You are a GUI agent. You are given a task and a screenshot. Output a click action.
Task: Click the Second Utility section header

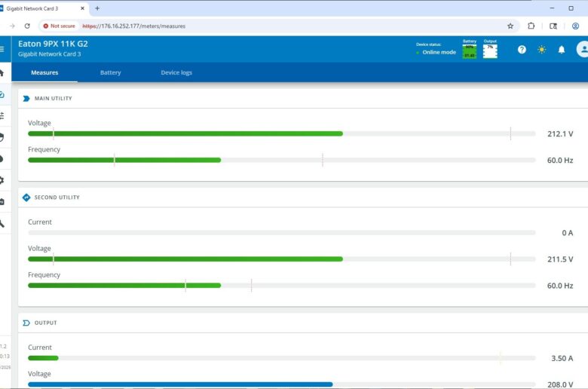click(57, 198)
